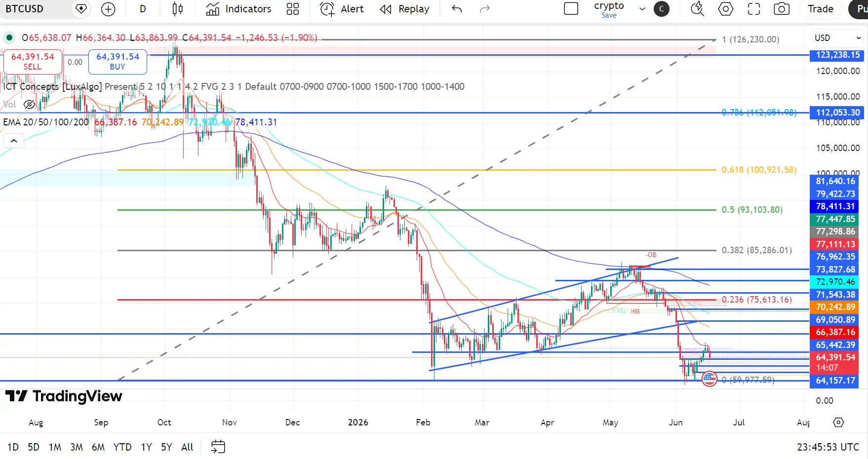The height and width of the screenshot is (459, 868).
Task: Select EMA 20/50/100/200 indicator legend
Action: (x=46, y=122)
